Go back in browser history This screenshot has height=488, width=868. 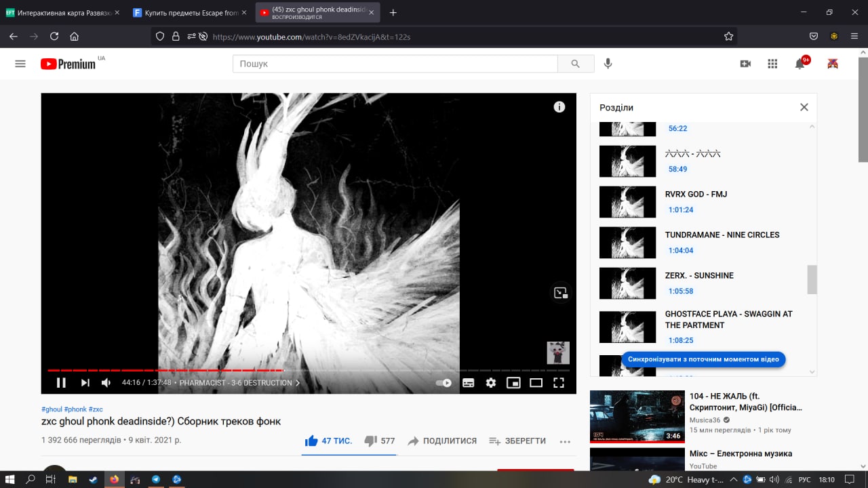[x=14, y=37]
